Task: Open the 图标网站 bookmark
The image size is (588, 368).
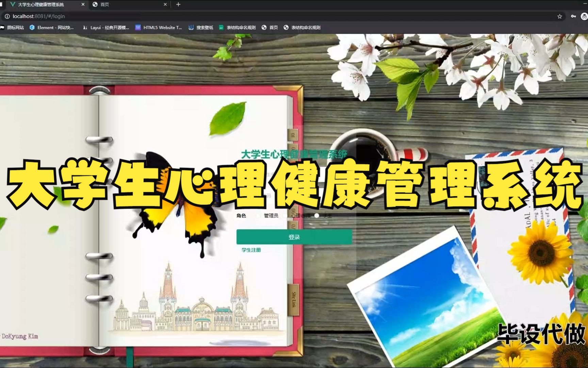Action: [12, 28]
